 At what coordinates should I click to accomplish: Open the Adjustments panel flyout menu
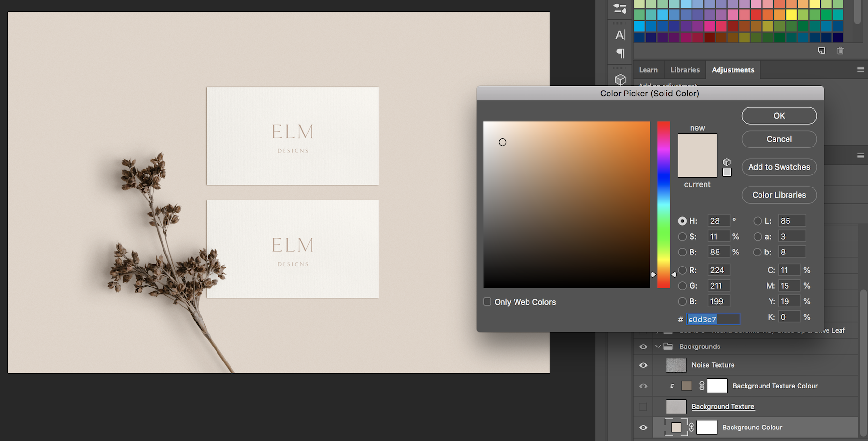pos(860,70)
